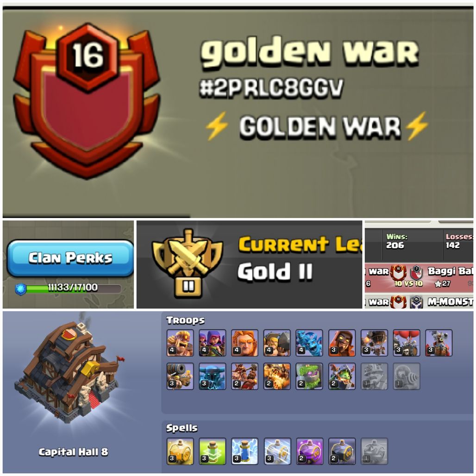
Task: Select the Super Giant troop icon
Action: coord(244,343)
